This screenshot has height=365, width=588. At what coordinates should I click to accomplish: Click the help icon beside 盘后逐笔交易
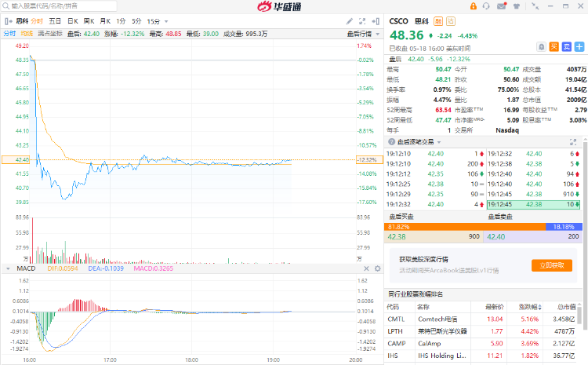click(392, 142)
